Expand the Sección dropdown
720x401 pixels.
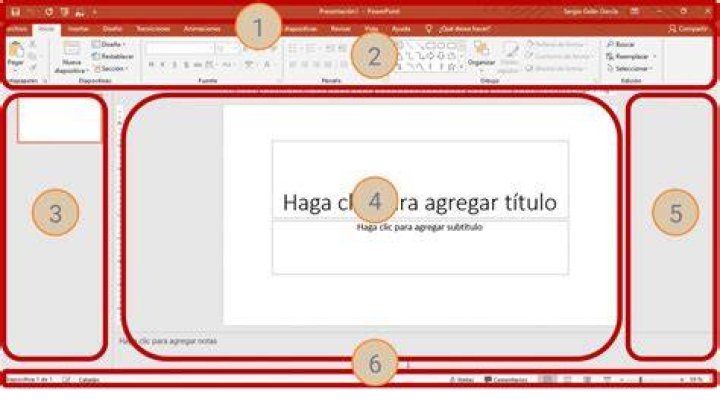111,68
